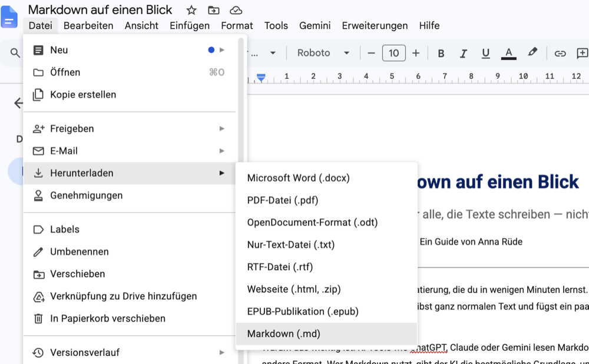This screenshot has height=364, width=589.
Task: Download as PDF-Datei (.pdf)
Action: click(x=326, y=200)
